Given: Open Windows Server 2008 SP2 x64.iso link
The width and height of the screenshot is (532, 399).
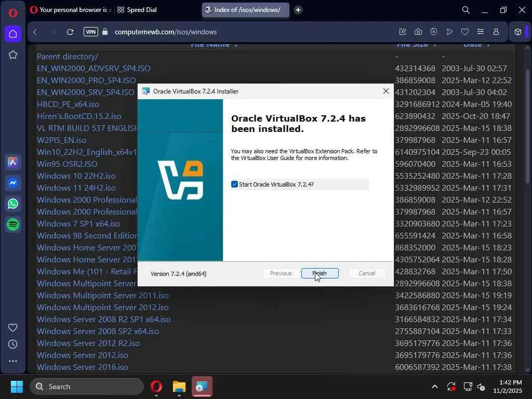Looking at the screenshot, I should coord(98,331).
